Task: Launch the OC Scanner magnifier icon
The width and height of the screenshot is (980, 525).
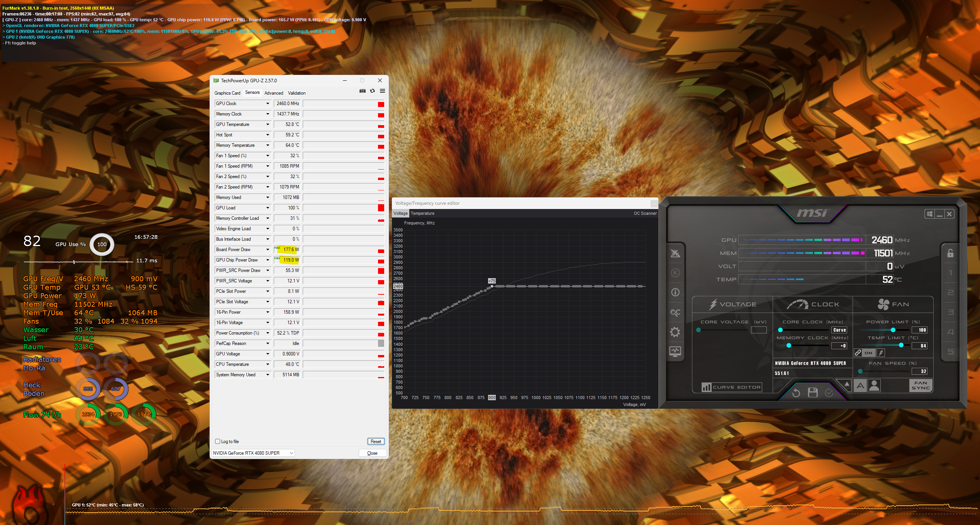Action: (675, 312)
